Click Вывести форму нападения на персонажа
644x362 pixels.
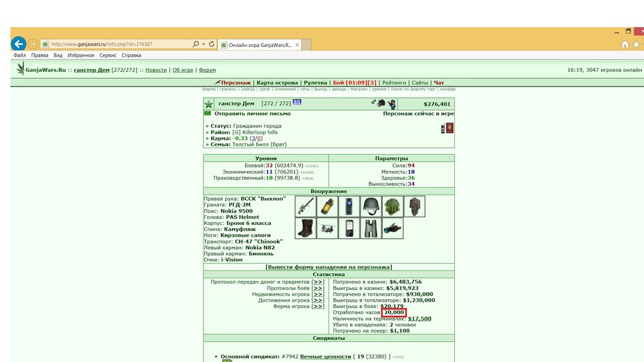[328, 266]
